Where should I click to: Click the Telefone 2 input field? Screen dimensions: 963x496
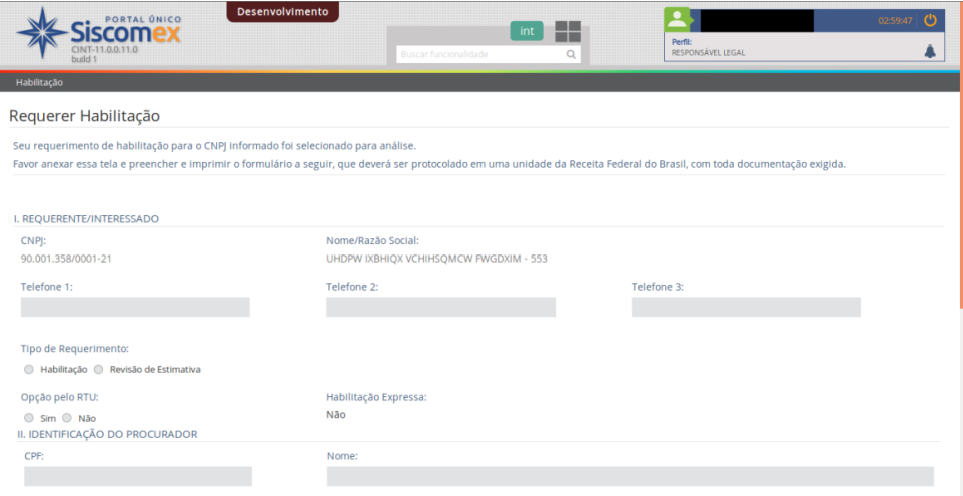coord(440,308)
